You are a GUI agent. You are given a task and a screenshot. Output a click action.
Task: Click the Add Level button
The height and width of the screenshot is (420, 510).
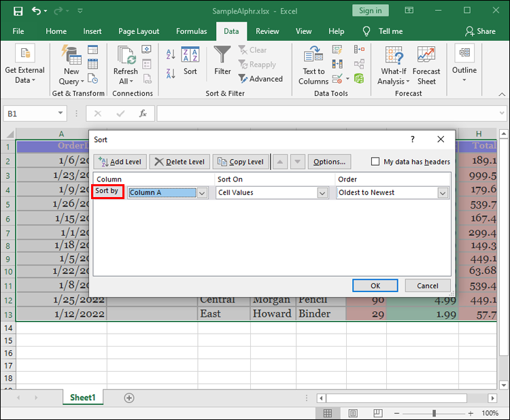120,162
